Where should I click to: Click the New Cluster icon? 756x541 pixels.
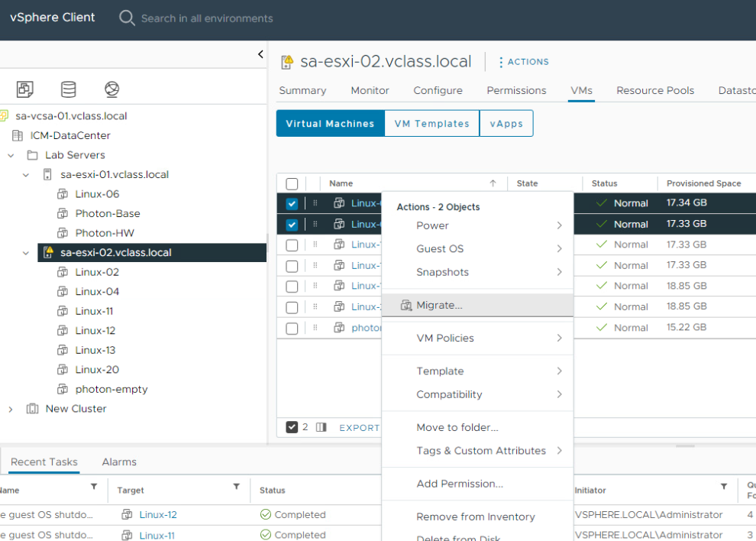pos(32,409)
